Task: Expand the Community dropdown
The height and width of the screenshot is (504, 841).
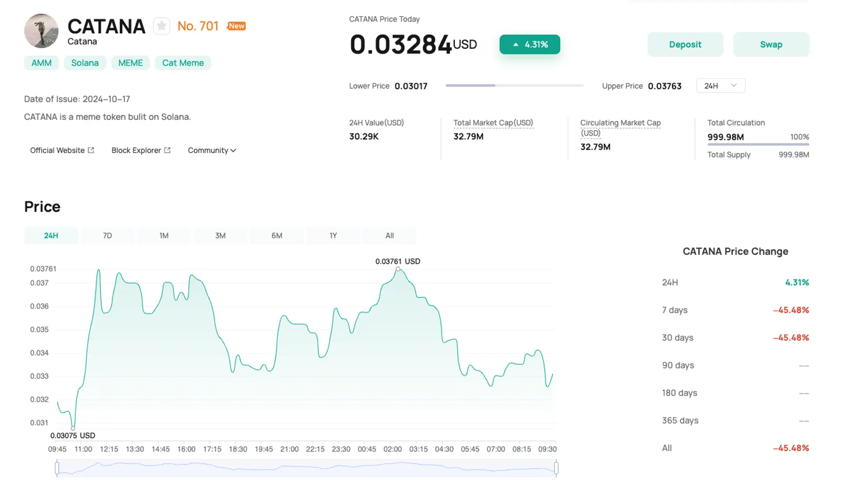Action: click(x=212, y=150)
